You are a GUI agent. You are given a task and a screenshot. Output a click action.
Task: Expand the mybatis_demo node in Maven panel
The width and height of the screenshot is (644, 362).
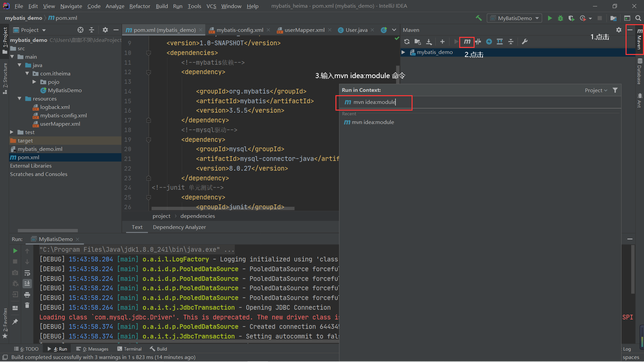(404, 52)
